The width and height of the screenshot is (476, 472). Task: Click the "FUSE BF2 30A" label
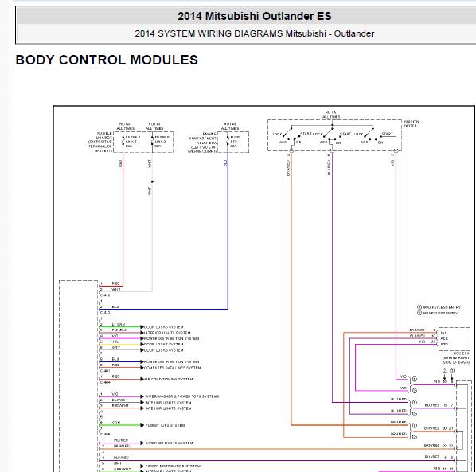point(235,142)
